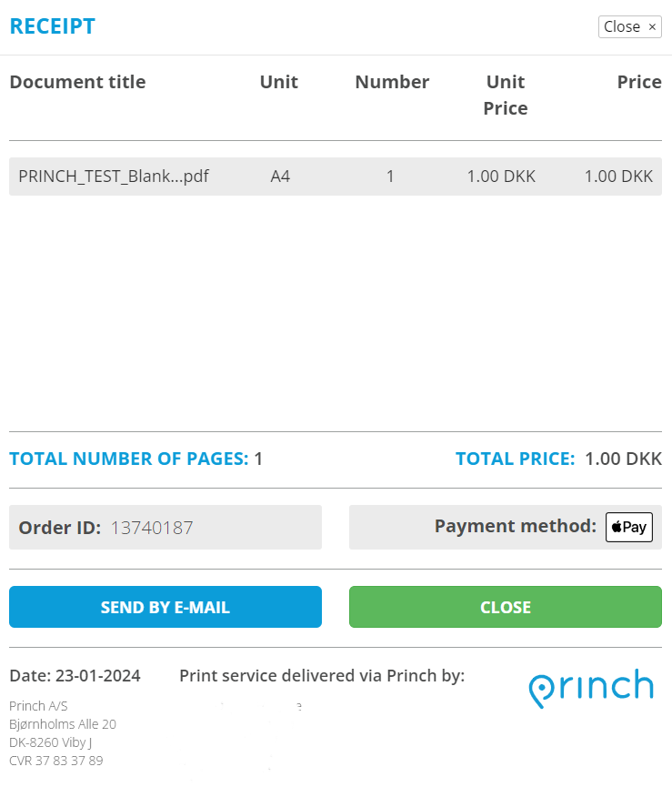672x787 pixels.
Task: Click the Price column header
Action: tap(638, 82)
